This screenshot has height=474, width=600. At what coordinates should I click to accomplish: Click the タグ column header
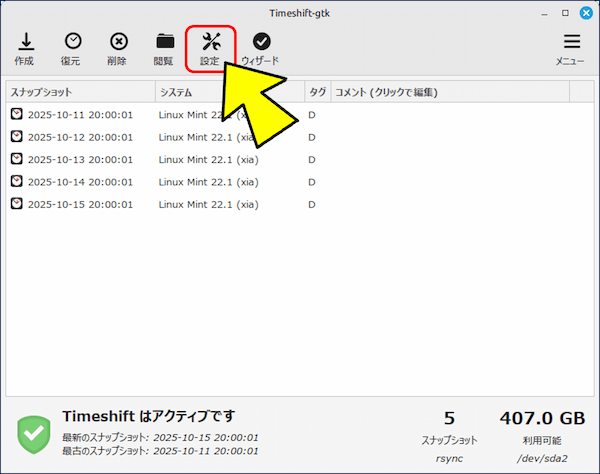pyautogui.click(x=317, y=92)
